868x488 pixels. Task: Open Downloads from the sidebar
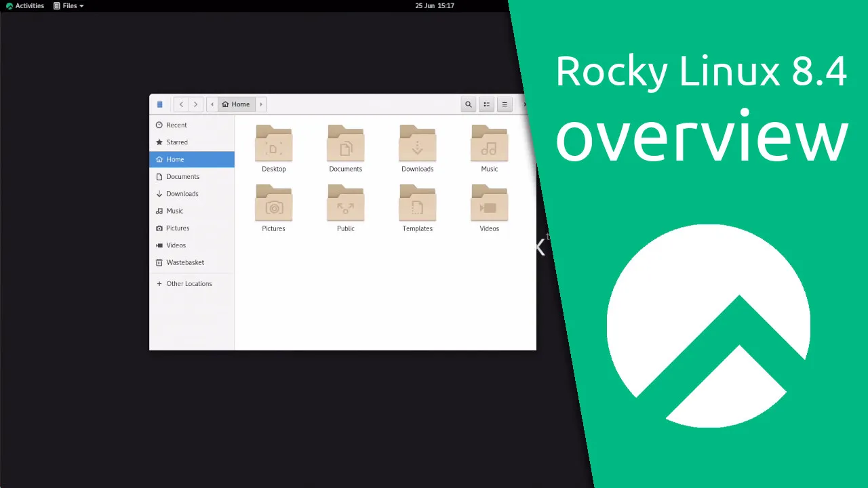192,194
